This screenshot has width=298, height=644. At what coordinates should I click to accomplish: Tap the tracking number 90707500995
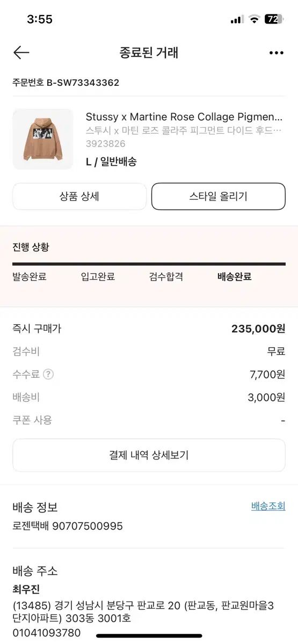(x=87, y=526)
